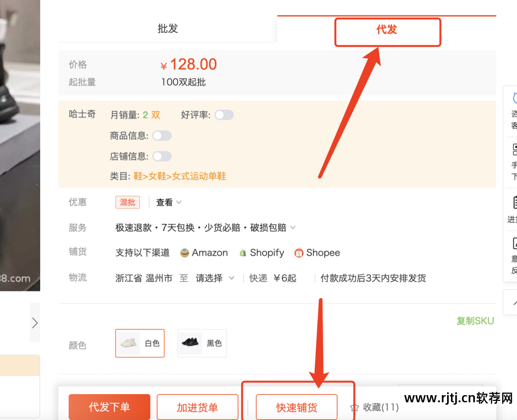Screen dimensions: 517x420
Task: Click the 收藏 star to favorite the item
Action: pyautogui.click(x=353, y=407)
